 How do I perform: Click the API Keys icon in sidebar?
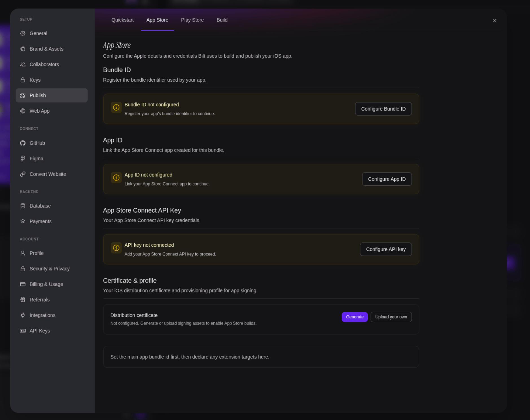(x=23, y=331)
